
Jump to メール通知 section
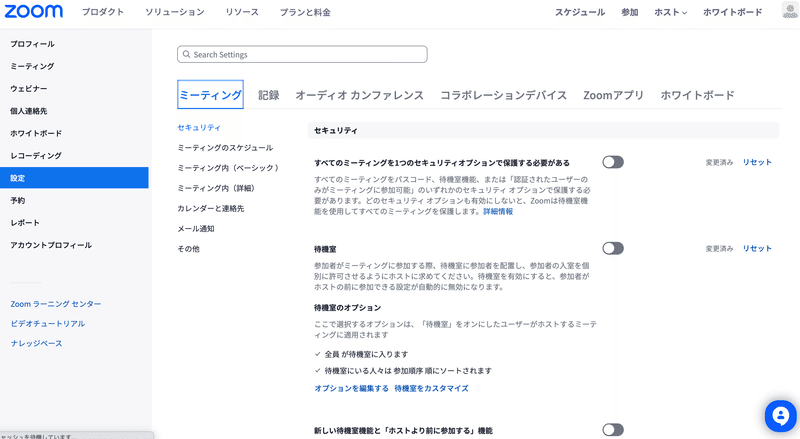pyautogui.click(x=196, y=229)
